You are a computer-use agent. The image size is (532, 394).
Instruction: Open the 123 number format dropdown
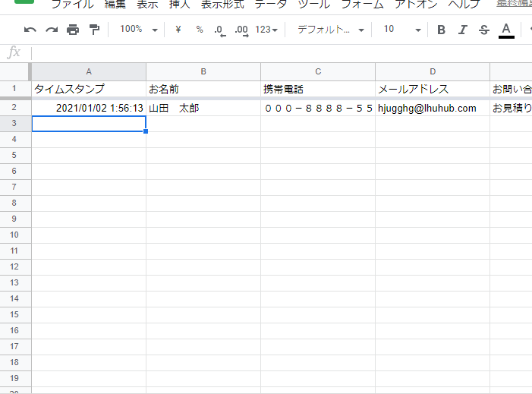(x=266, y=30)
